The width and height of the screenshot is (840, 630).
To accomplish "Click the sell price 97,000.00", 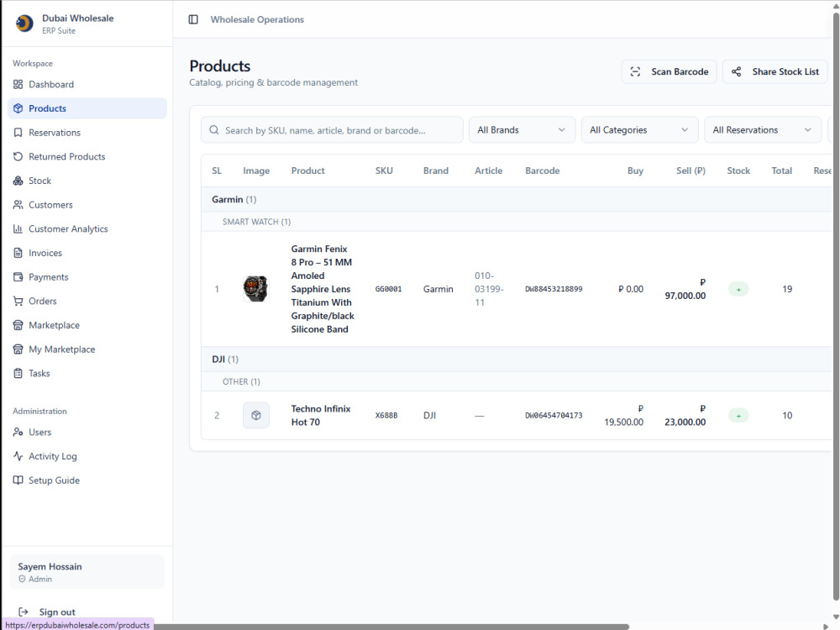I will click(685, 289).
